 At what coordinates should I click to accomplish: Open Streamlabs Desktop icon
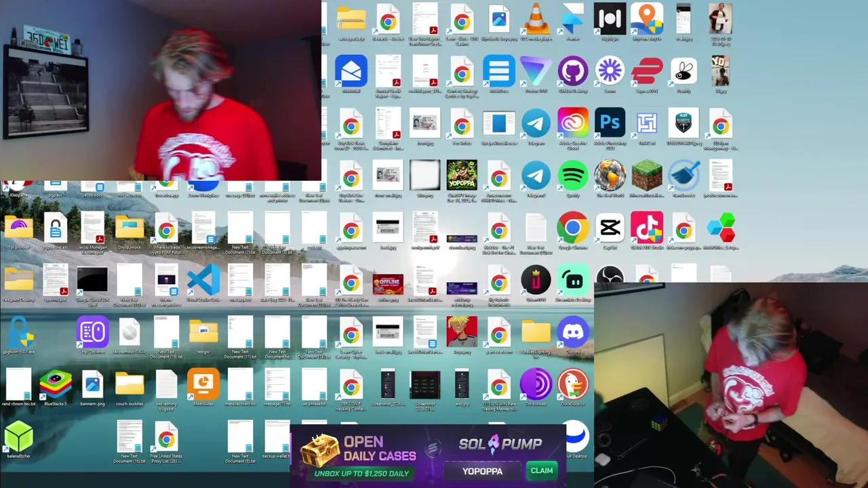[x=573, y=280]
